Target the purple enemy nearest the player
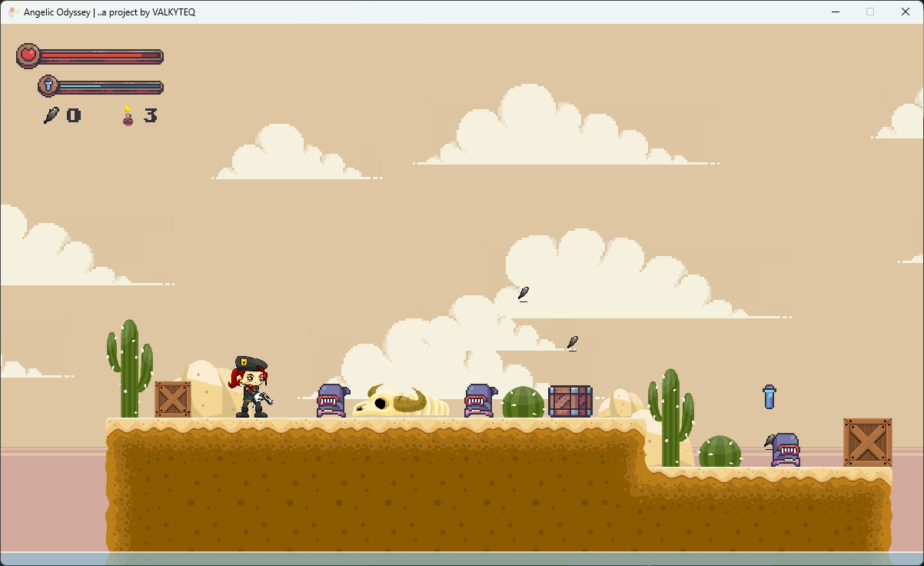924x566 pixels. point(332,401)
